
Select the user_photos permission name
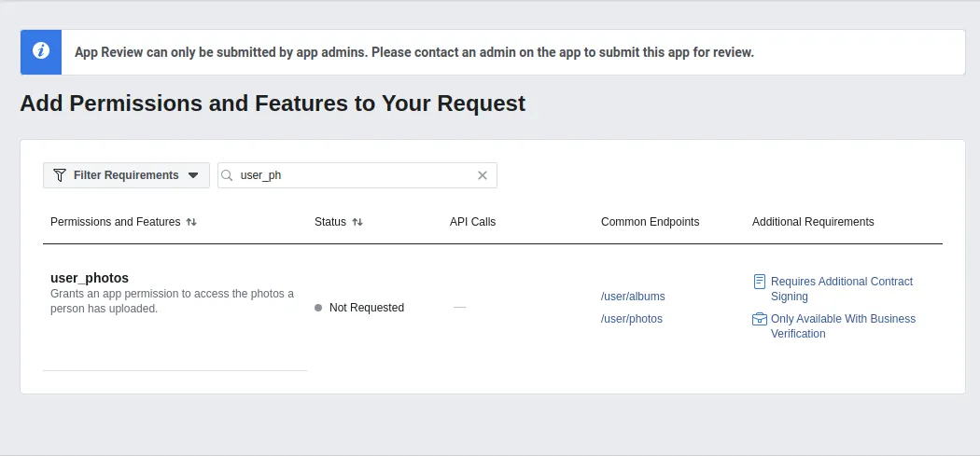click(x=90, y=278)
